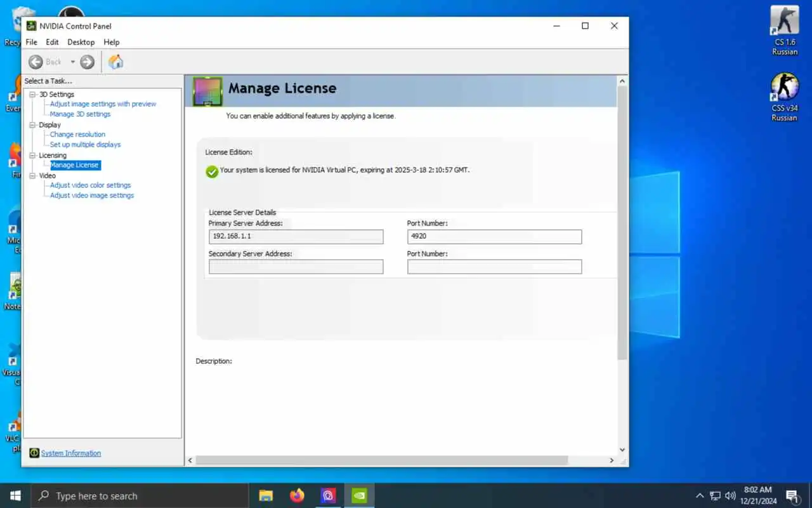The width and height of the screenshot is (812, 508).
Task: Open Set up multiple displays task
Action: [85, 145]
